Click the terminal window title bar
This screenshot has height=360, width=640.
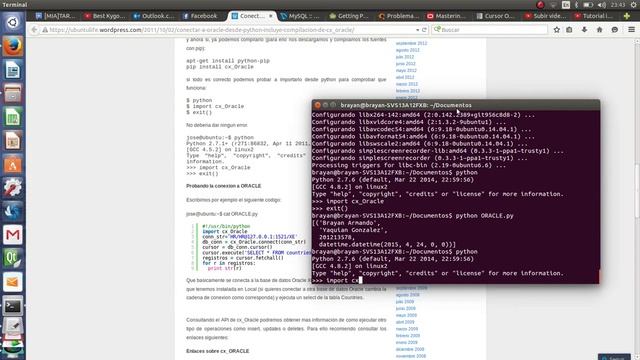coord(456,105)
